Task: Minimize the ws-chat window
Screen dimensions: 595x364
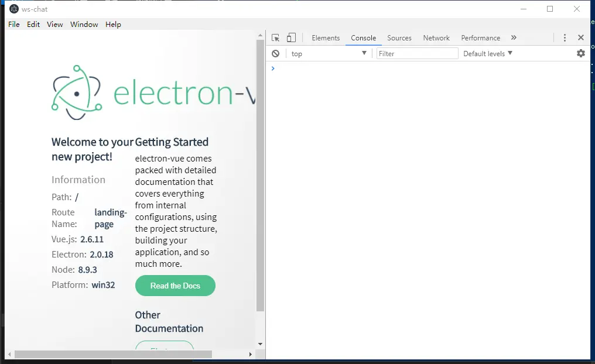Action: [x=524, y=9]
